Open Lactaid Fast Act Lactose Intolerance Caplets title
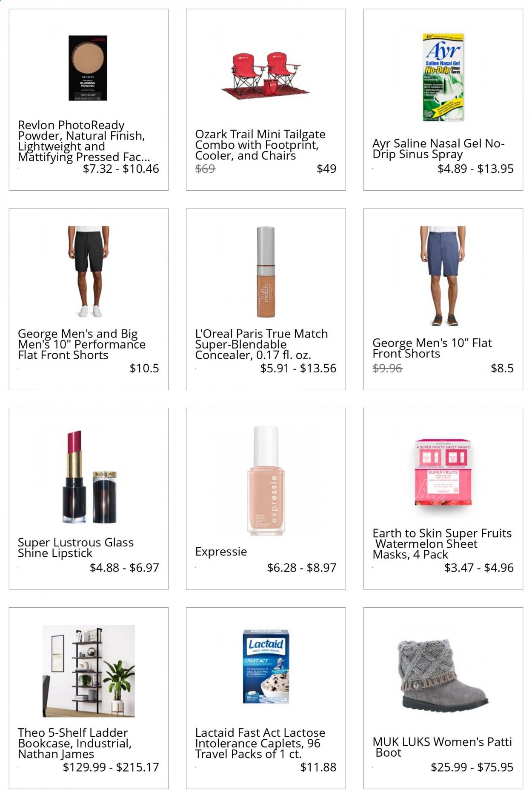 (x=260, y=743)
